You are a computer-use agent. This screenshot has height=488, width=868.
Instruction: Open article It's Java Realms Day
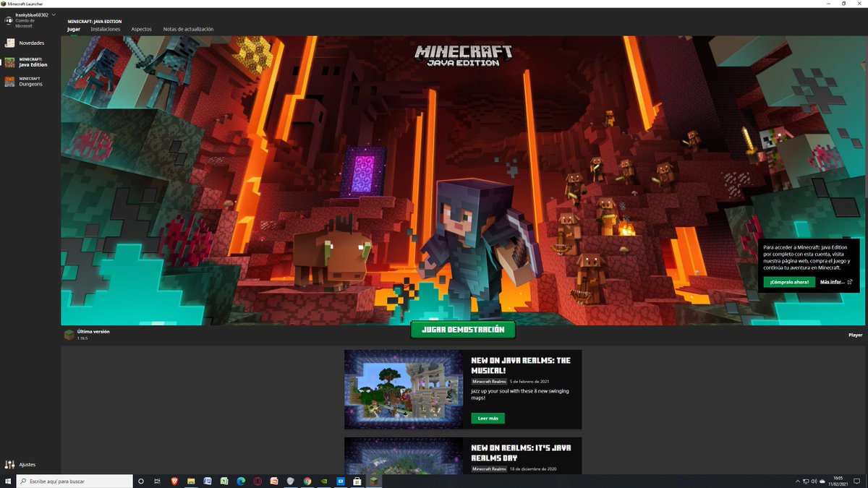click(521, 453)
